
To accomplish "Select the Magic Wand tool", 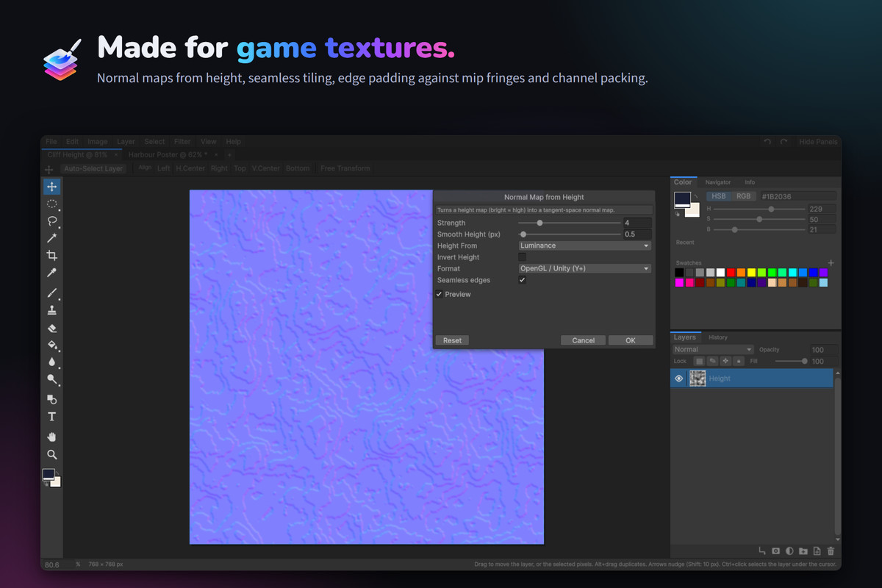I will coord(51,238).
